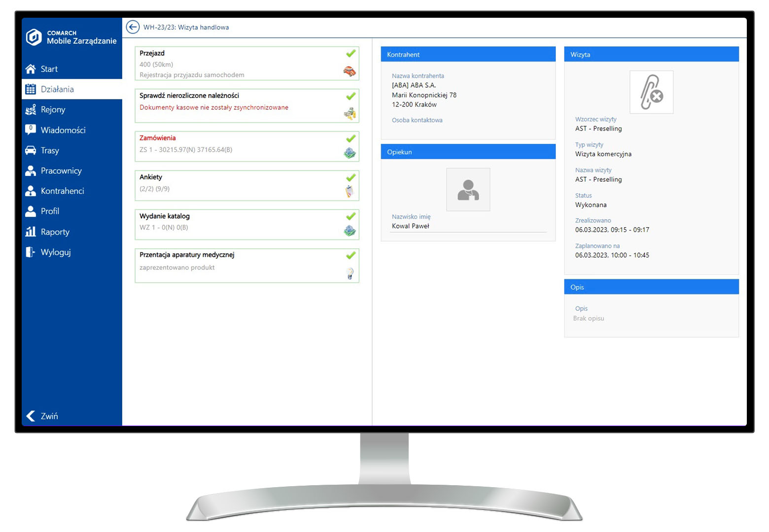
Task: Open Raporty in the sidebar
Action: pyautogui.click(x=72, y=232)
